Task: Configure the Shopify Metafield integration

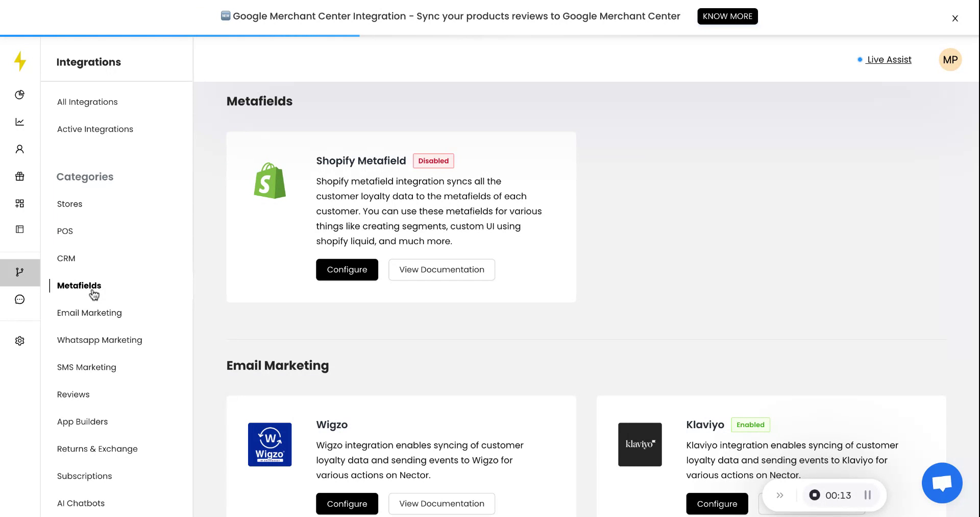Action: point(347,269)
